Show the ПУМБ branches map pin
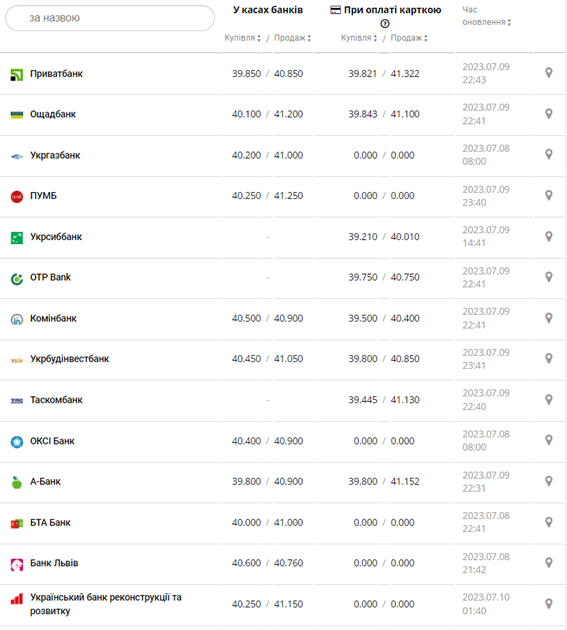 [x=549, y=195]
